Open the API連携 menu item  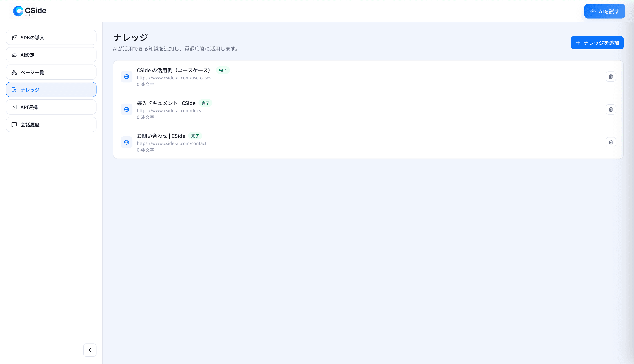[x=51, y=107]
